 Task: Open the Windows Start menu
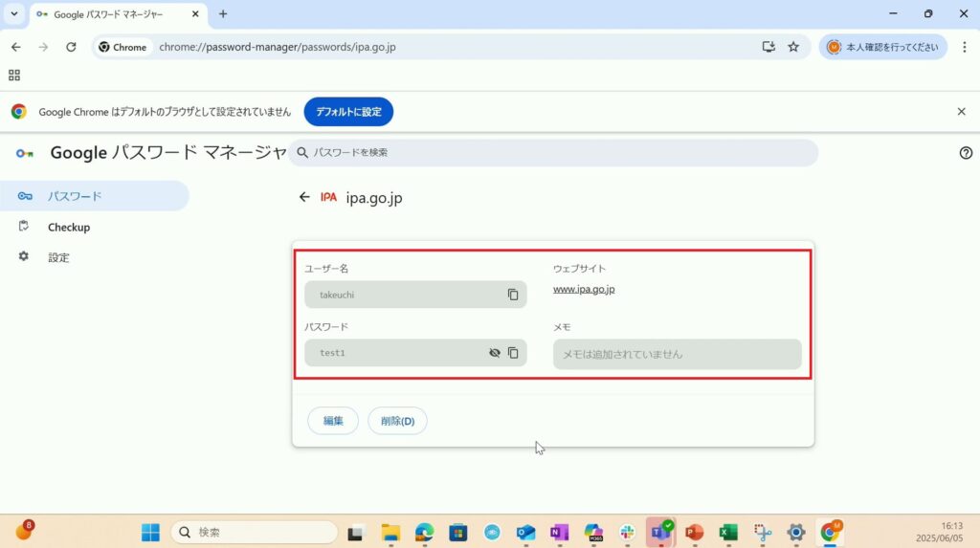(x=150, y=533)
